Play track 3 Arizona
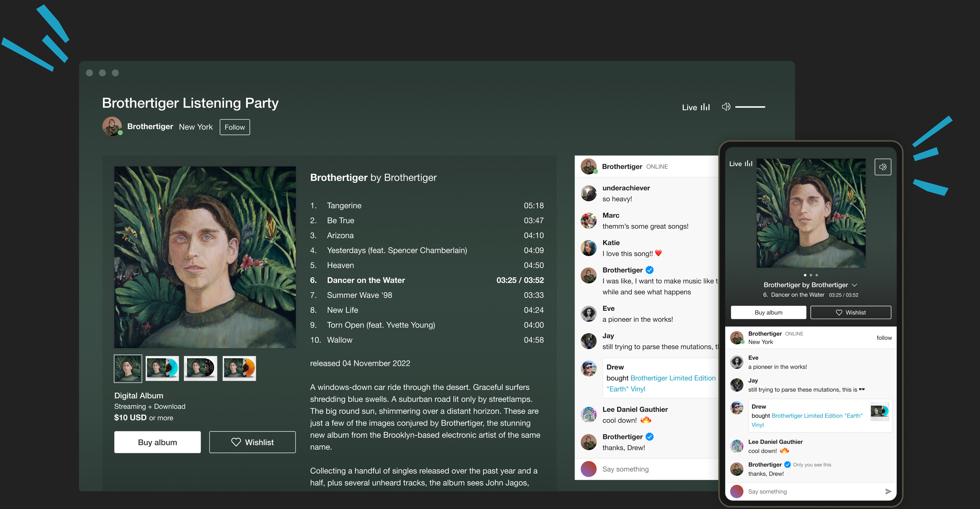This screenshot has width=980, height=509. pyautogui.click(x=427, y=235)
